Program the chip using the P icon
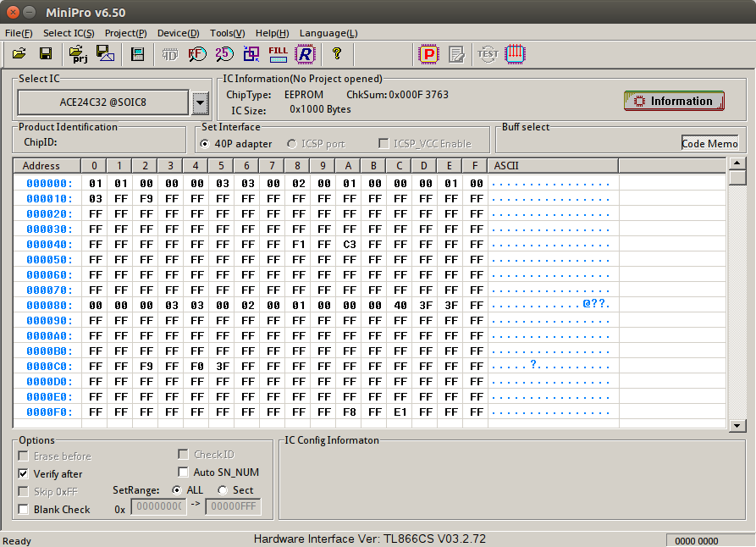 tap(428, 53)
